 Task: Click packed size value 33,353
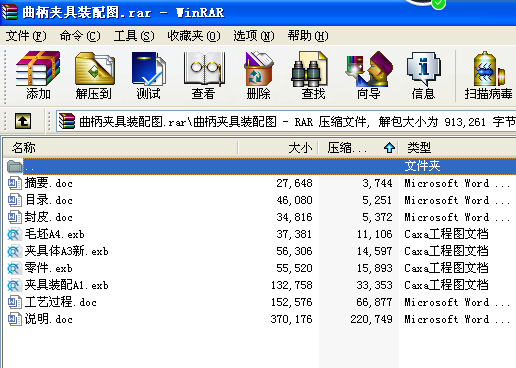(374, 285)
